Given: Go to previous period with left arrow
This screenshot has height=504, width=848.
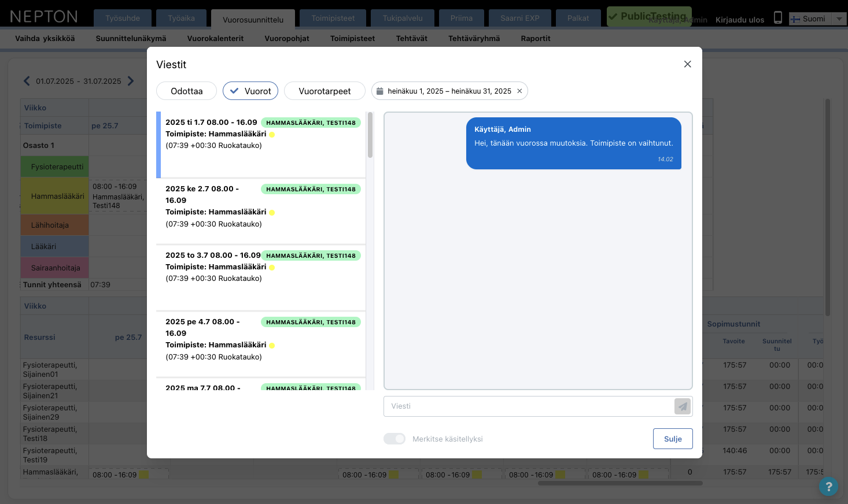Looking at the screenshot, I should pyautogui.click(x=27, y=81).
